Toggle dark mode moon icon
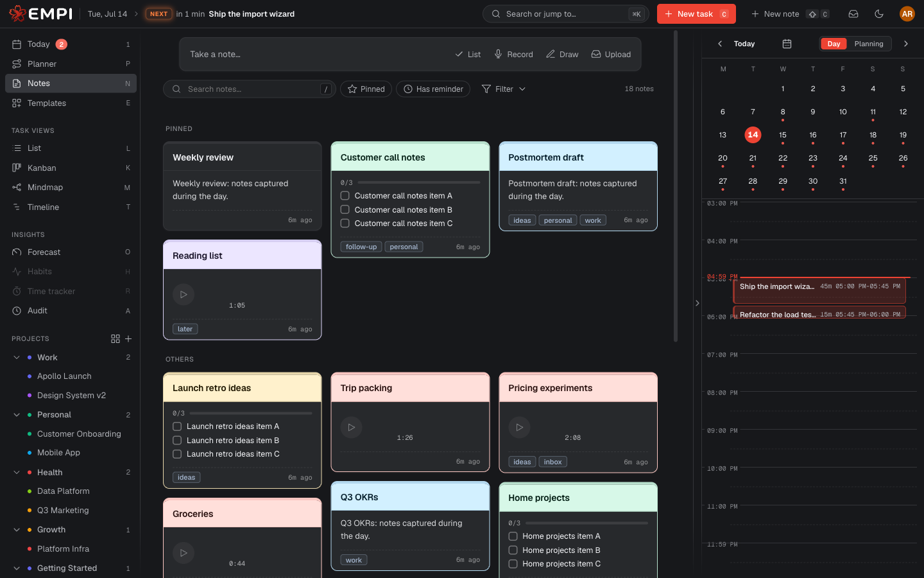 click(879, 13)
